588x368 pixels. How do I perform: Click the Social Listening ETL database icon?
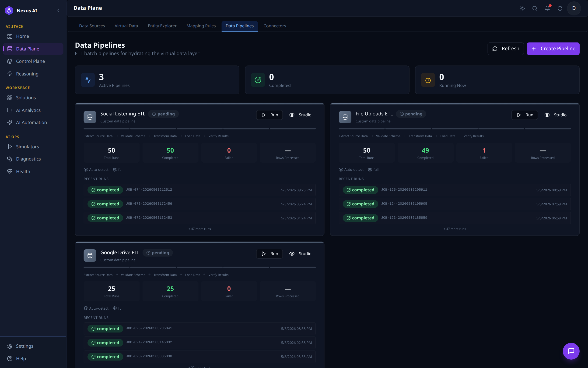click(x=90, y=117)
